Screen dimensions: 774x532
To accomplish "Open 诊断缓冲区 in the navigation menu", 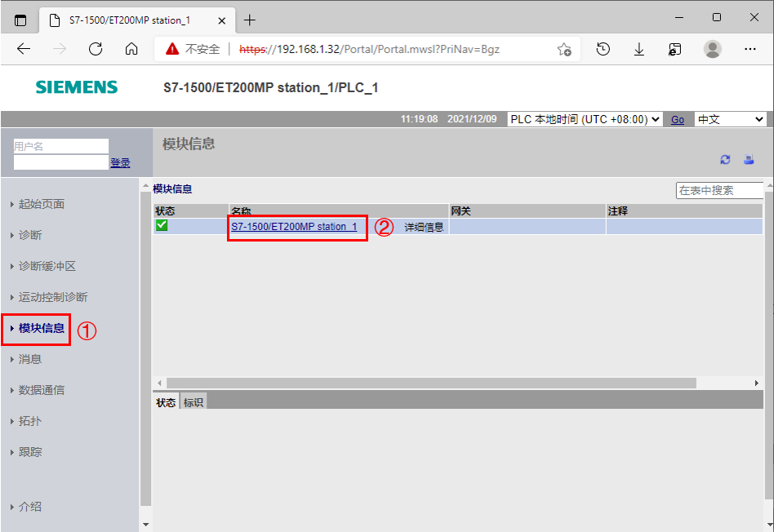I will point(47,267).
